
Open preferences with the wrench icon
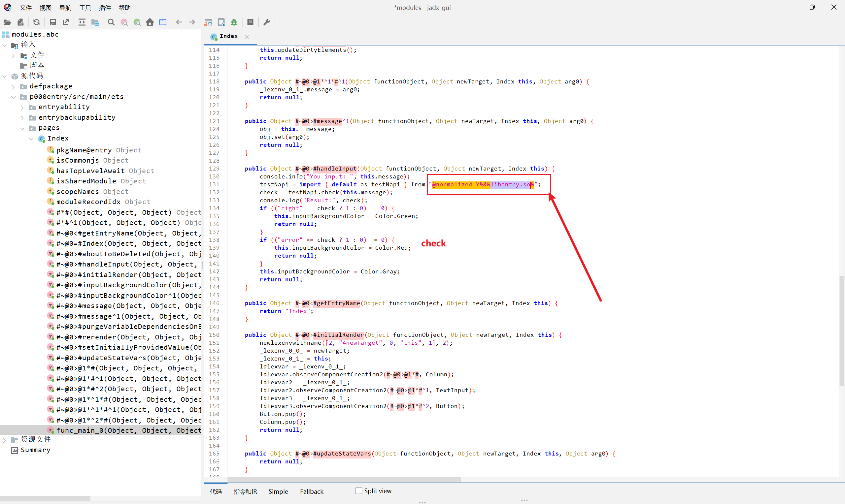click(x=267, y=22)
